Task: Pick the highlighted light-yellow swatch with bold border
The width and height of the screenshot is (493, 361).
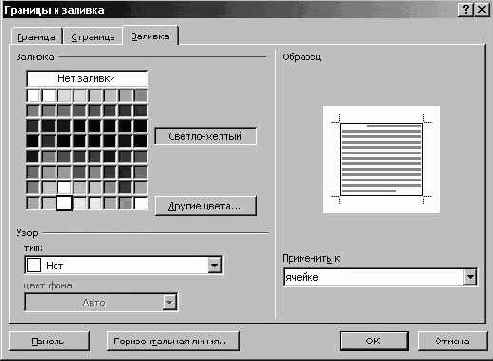Action: [x=64, y=203]
